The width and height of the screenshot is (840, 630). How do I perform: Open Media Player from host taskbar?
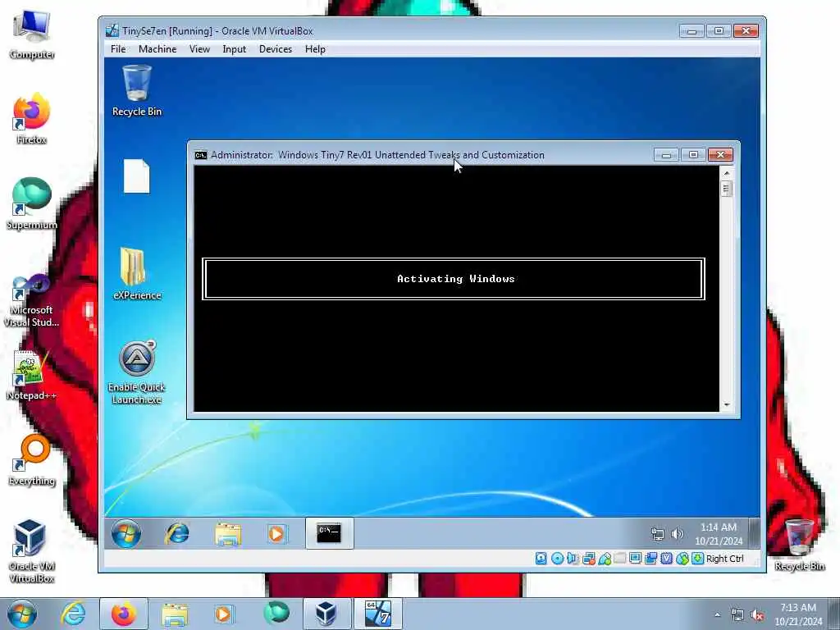[223, 614]
